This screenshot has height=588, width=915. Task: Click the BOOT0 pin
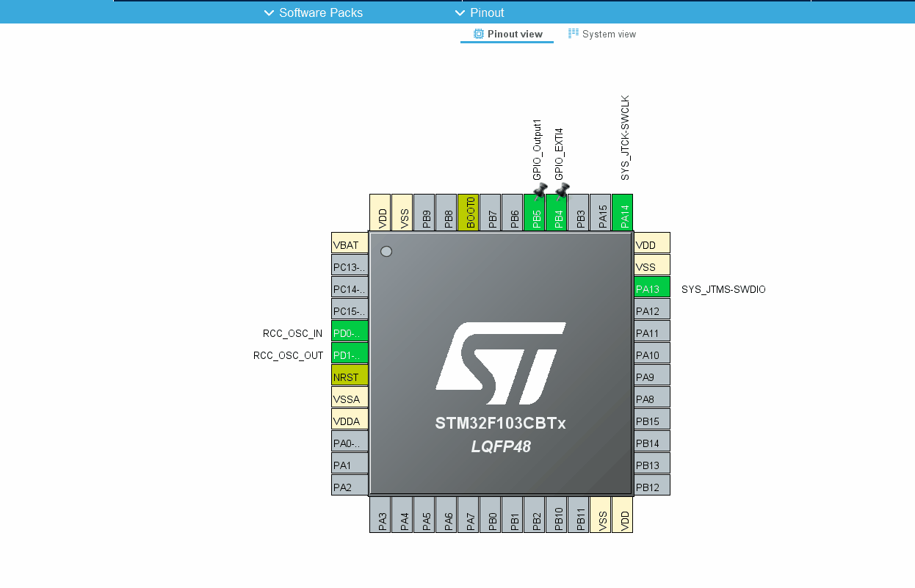(x=469, y=212)
